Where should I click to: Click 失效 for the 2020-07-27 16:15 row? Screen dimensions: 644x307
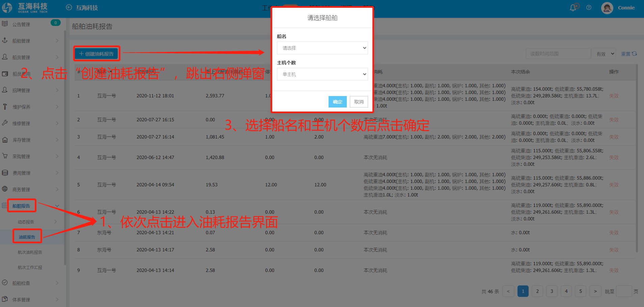coord(614,120)
